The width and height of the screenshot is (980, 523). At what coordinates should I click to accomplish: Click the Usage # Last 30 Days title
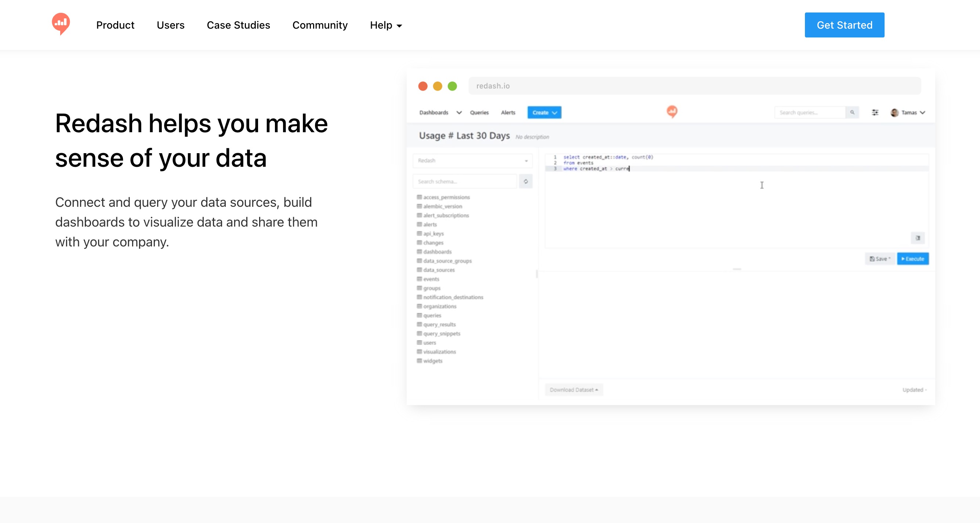[x=464, y=136]
